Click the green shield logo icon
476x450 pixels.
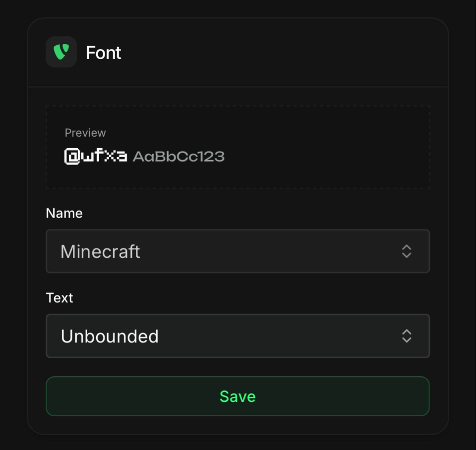click(x=61, y=52)
